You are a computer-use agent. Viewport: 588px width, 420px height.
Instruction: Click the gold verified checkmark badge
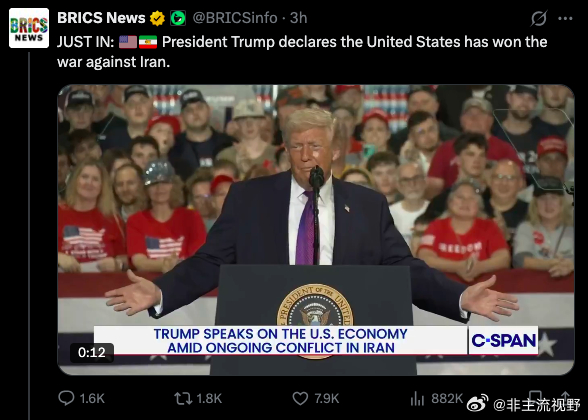tap(157, 18)
